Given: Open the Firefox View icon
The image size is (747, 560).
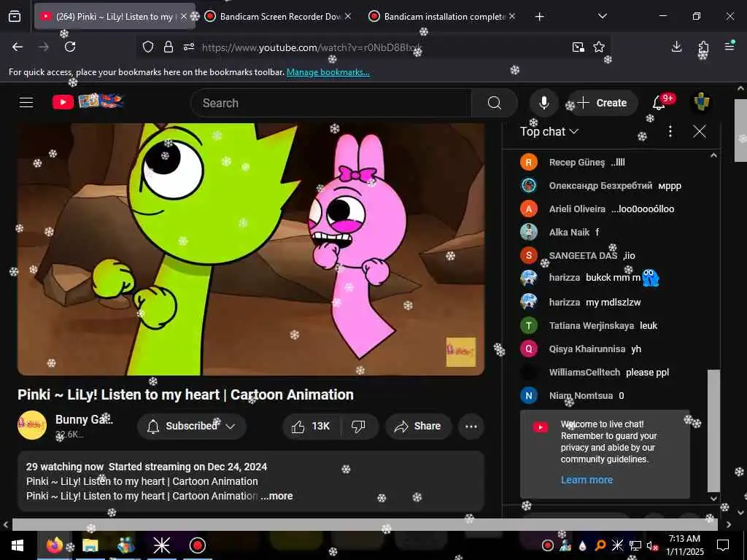Looking at the screenshot, I should coord(15,16).
